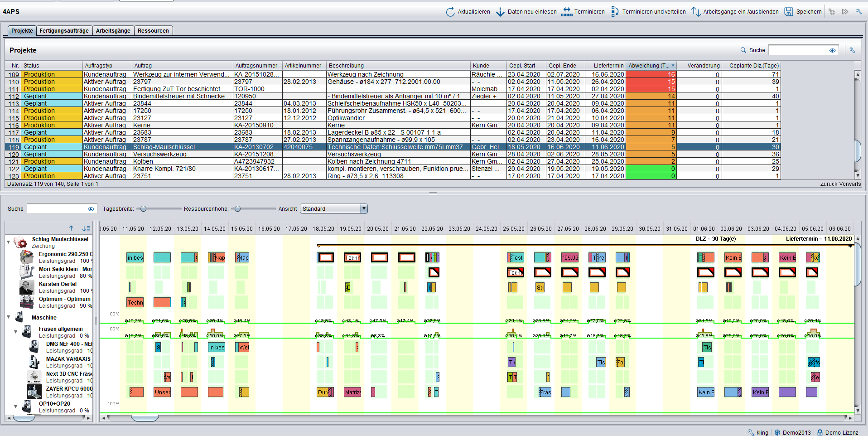868x436 pixels.
Task: Click the magnifier icon beside Projekte Suche
Action: coord(743,50)
